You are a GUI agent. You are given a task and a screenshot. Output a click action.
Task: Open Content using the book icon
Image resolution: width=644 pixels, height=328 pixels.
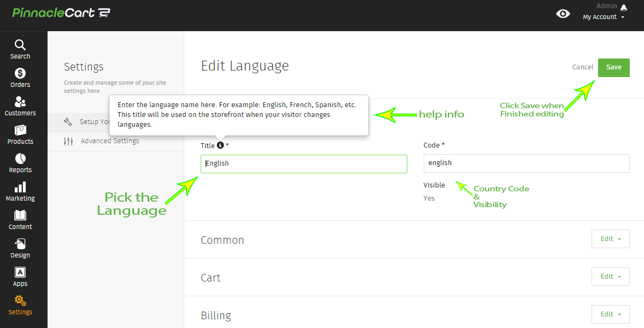20,215
